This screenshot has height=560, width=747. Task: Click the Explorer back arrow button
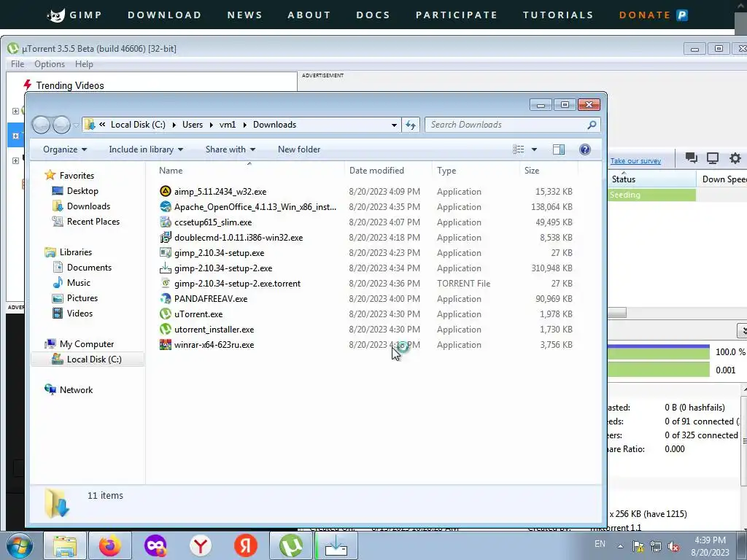42,125
